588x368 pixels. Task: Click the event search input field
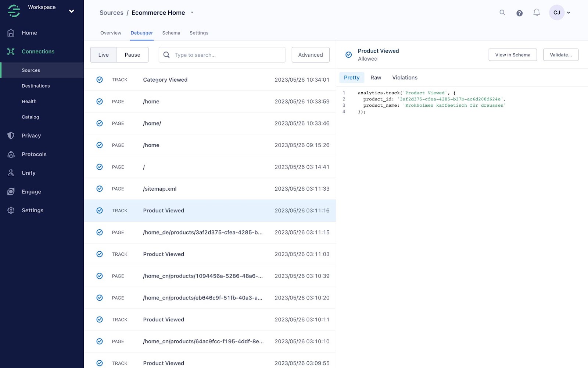point(222,54)
